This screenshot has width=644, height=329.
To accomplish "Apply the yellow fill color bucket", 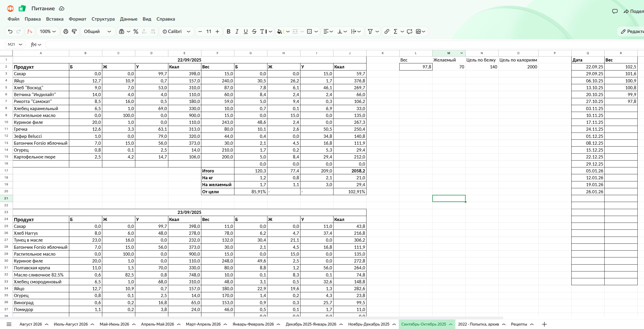I will point(280,31).
